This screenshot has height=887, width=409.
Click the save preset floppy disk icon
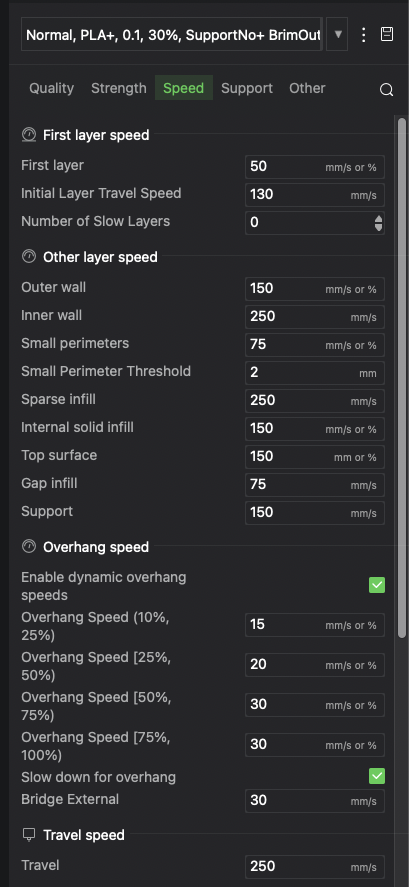pos(387,35)
